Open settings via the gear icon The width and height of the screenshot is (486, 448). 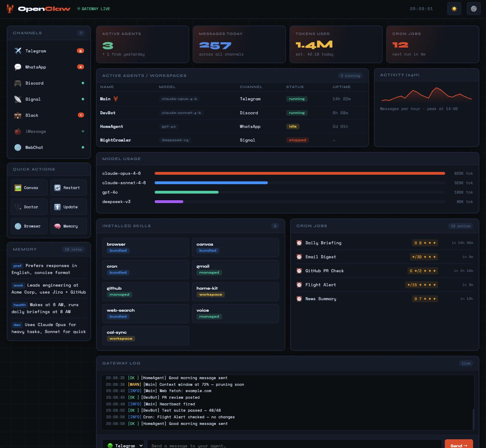point(474,9)
